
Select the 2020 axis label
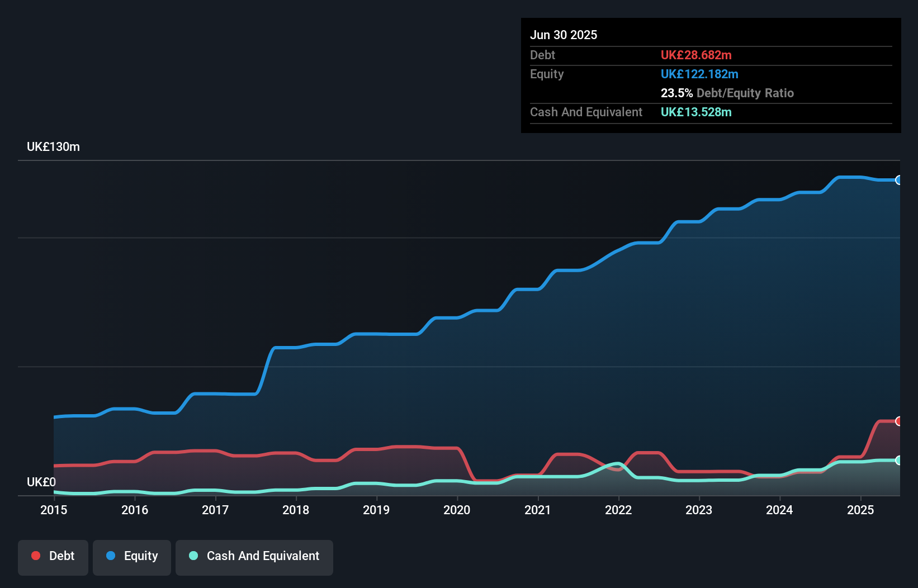click(x=456, y=510)
